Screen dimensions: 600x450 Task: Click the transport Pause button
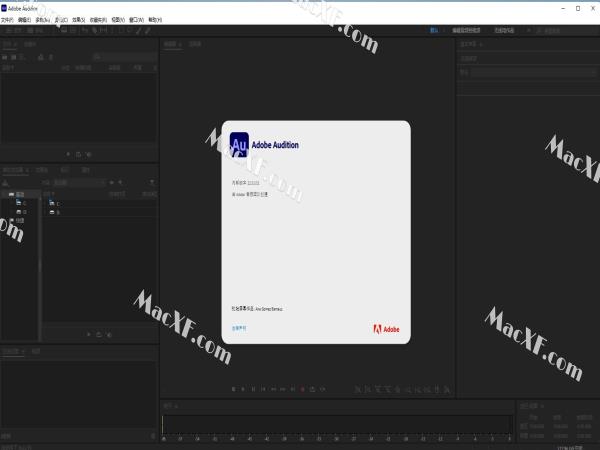[x=253, y=389]
